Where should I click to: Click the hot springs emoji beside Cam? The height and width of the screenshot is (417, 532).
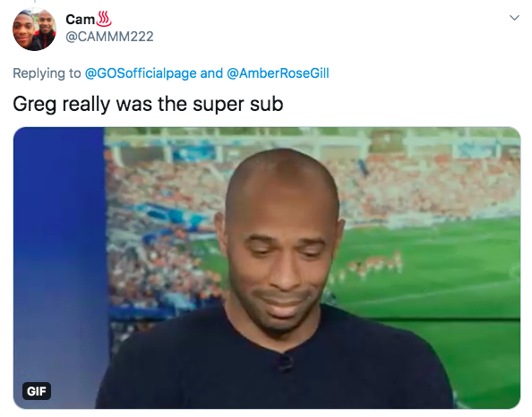(104, 19)
